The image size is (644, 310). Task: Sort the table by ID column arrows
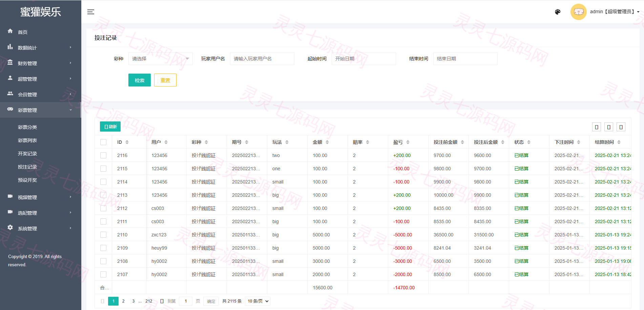(x=127, y=142)
